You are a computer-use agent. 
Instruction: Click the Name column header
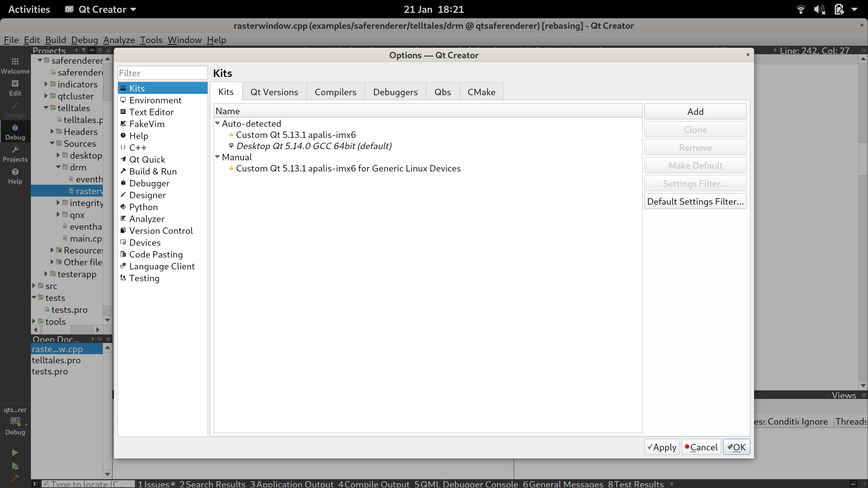[428, 111]
